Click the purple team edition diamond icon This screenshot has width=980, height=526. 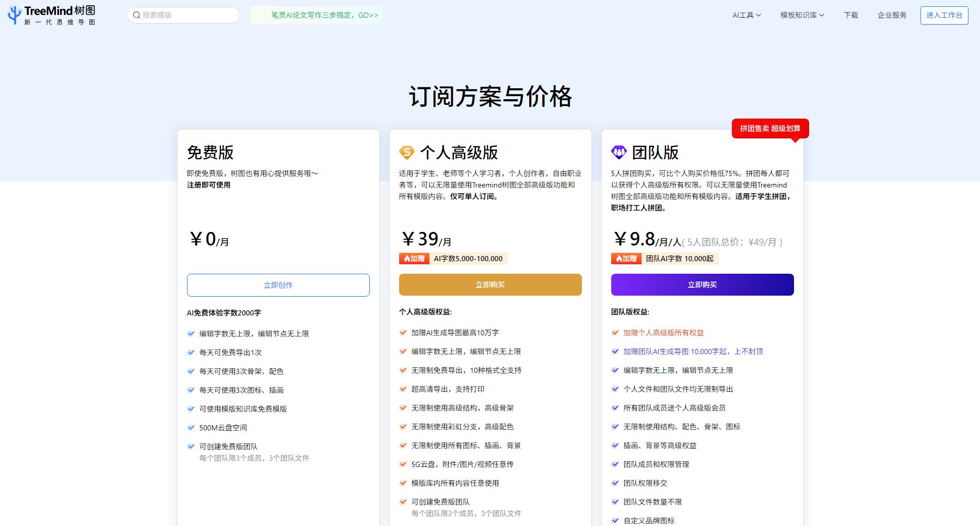coord(619,152)
